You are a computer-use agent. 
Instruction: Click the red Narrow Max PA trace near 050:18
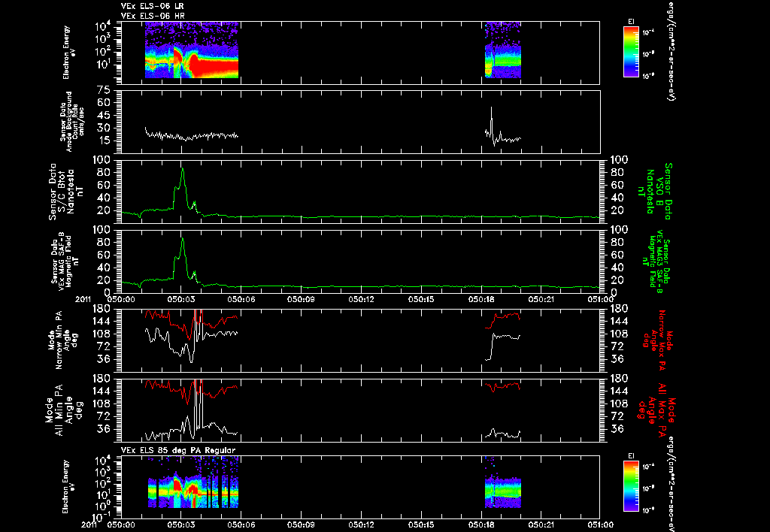[x=503, y=317]
